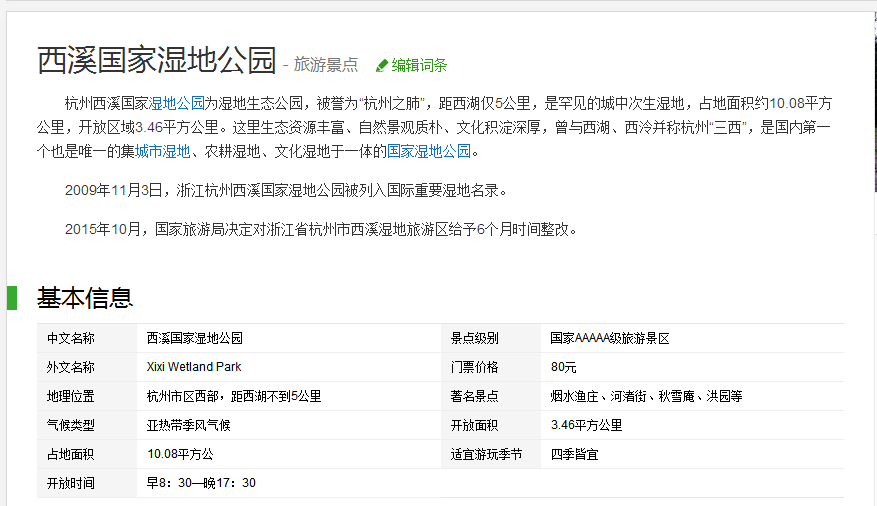
Task: Click the 中文名称 label cell
Action: [x=71, y=338]
